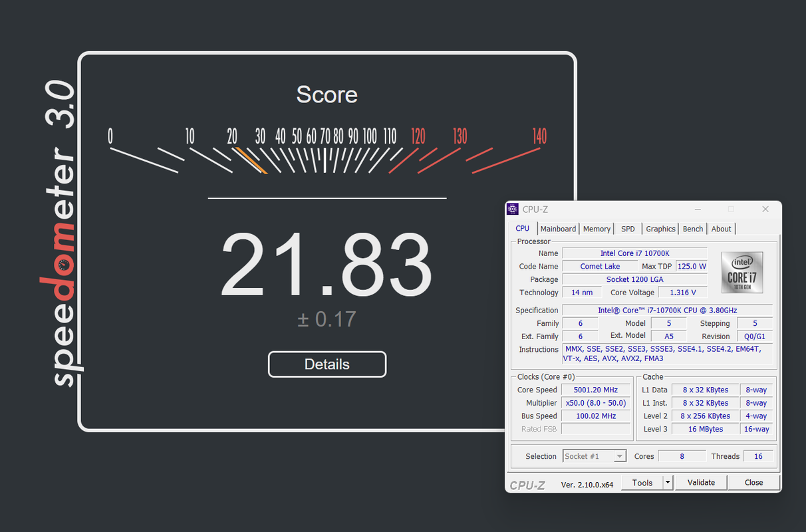This screenshot has height=532, width=806.
Task: Click the 21.83 score number
Action: tap(327, 265)
